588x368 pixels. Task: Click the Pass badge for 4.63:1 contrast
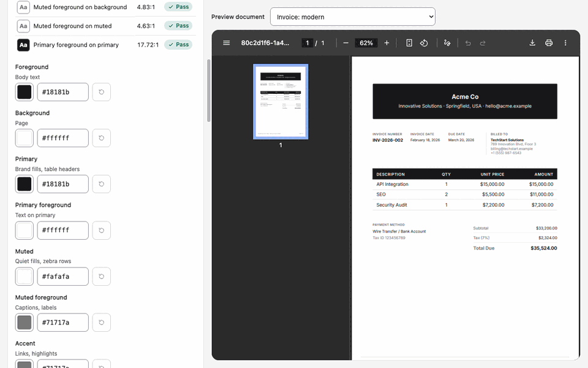178,26
